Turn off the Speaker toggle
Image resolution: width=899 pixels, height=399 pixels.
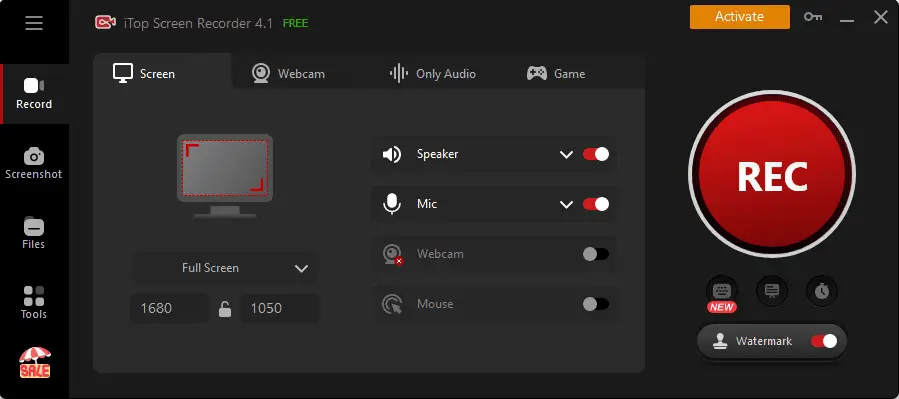click(x=596, y=154)
